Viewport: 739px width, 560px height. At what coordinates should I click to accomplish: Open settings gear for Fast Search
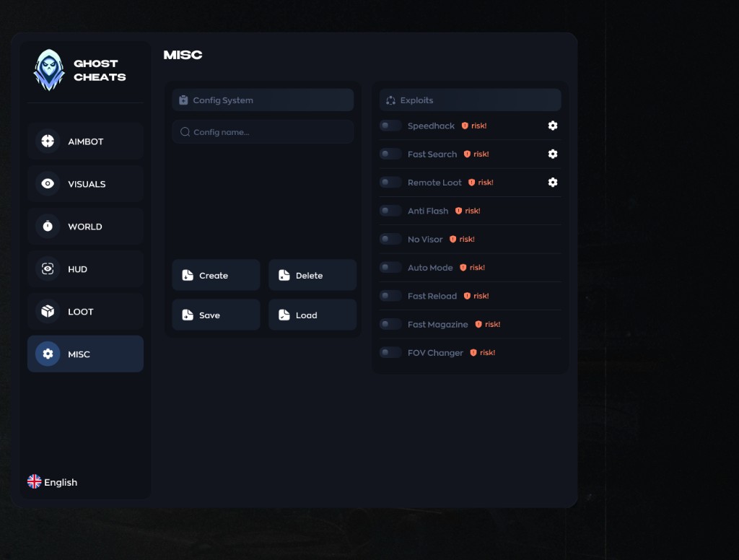click(553, 154)
